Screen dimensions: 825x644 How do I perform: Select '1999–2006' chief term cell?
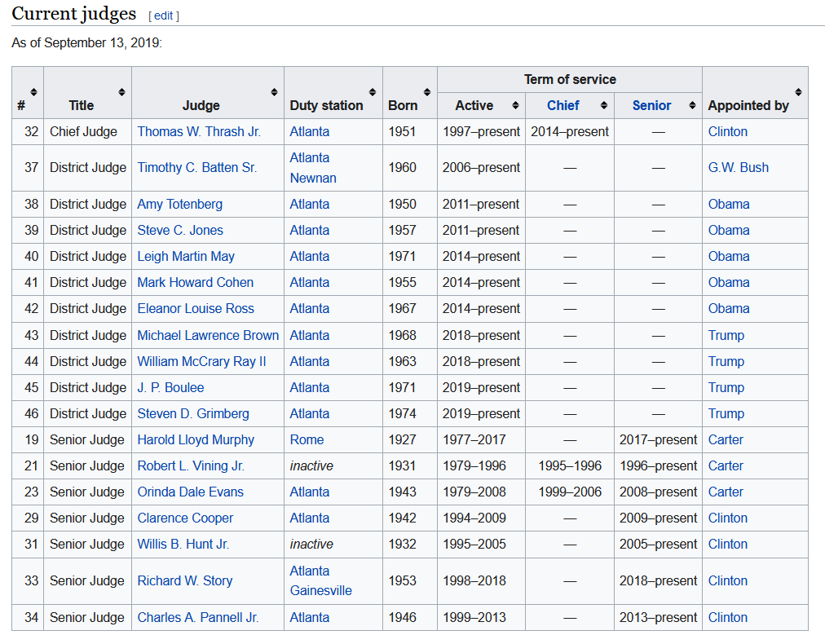pyautogui.click(x=570, y=492)
